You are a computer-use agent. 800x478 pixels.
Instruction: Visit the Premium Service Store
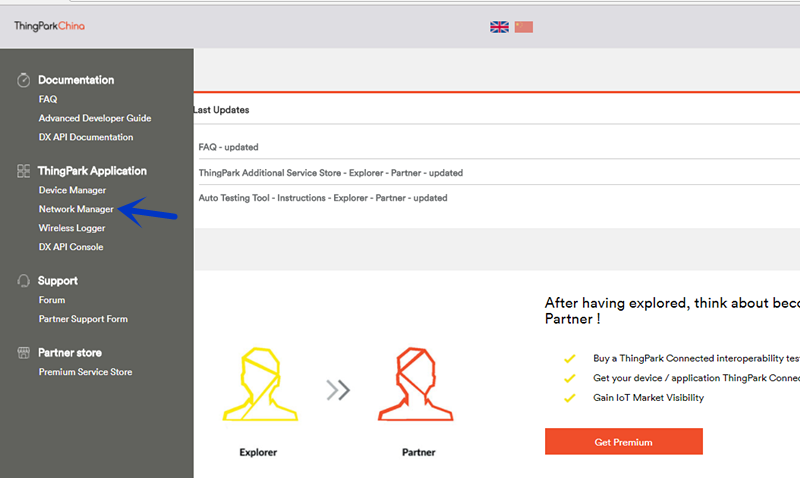85,372
